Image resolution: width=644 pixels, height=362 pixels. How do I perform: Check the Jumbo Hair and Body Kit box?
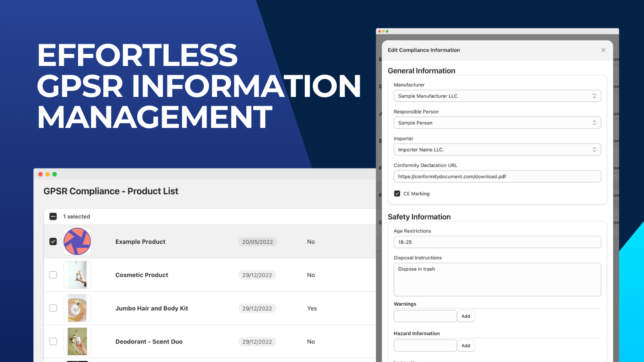[x=53, y=308]
